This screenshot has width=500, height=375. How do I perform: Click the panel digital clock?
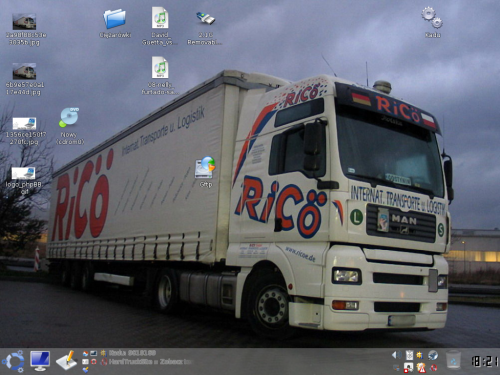click(485, 361)
